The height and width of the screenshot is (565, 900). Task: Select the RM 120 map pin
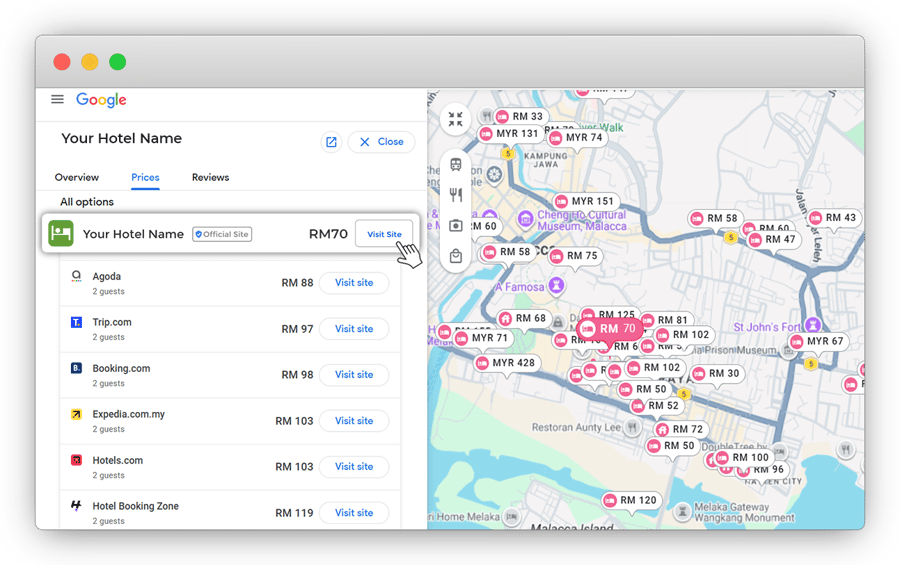(x=631, y=500)
